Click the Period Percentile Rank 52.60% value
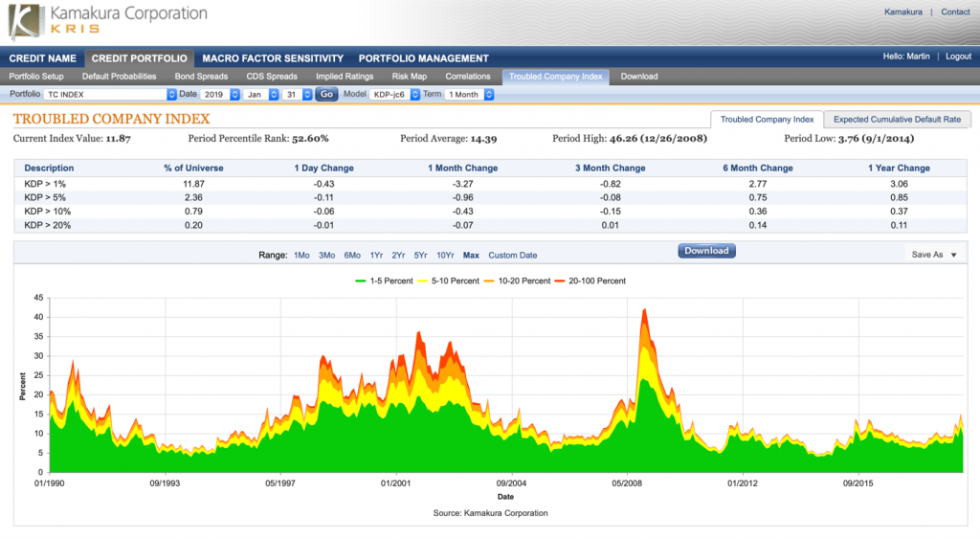Image resolution: width=980 pixels, height=539 pixels. 310,138
